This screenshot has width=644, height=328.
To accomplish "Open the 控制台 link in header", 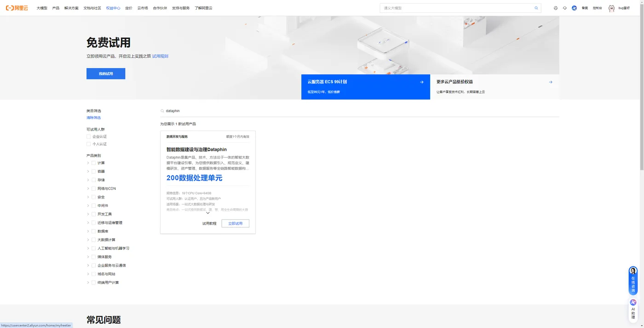I will point(597,8).
